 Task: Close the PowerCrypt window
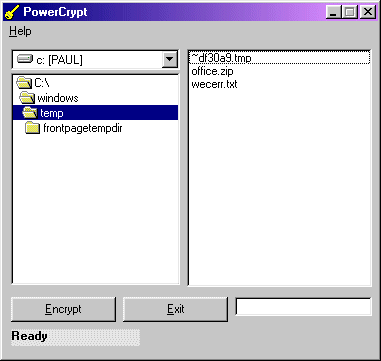(x=368, y=12)
